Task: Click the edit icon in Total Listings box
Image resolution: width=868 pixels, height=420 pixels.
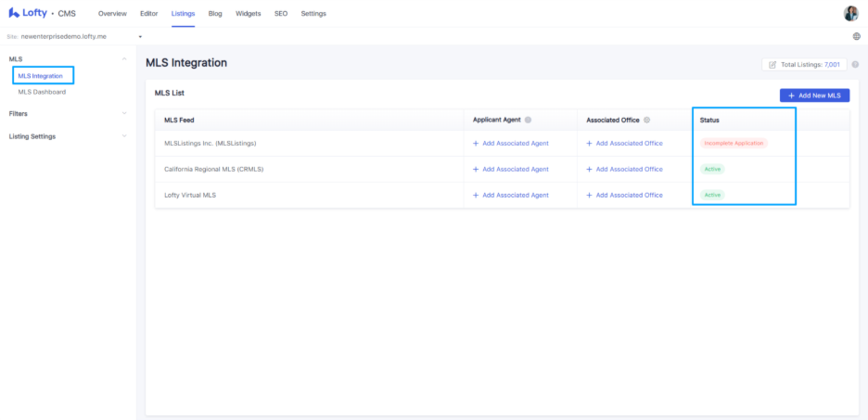Action: [x=772, y=65]
